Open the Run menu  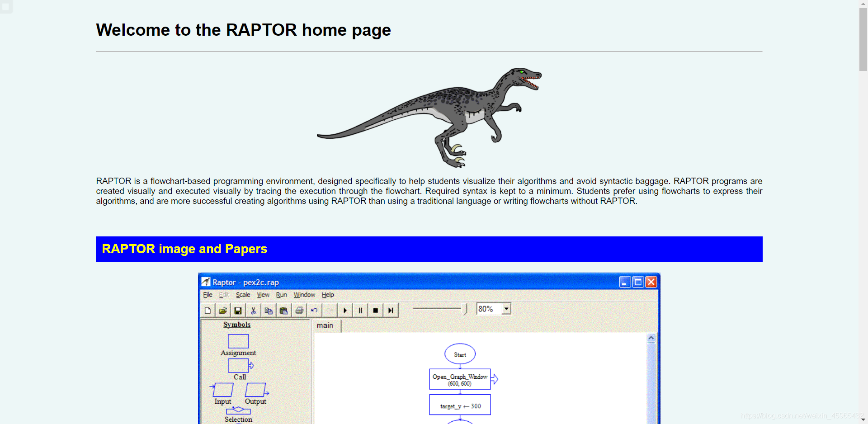tap(281, 295)
